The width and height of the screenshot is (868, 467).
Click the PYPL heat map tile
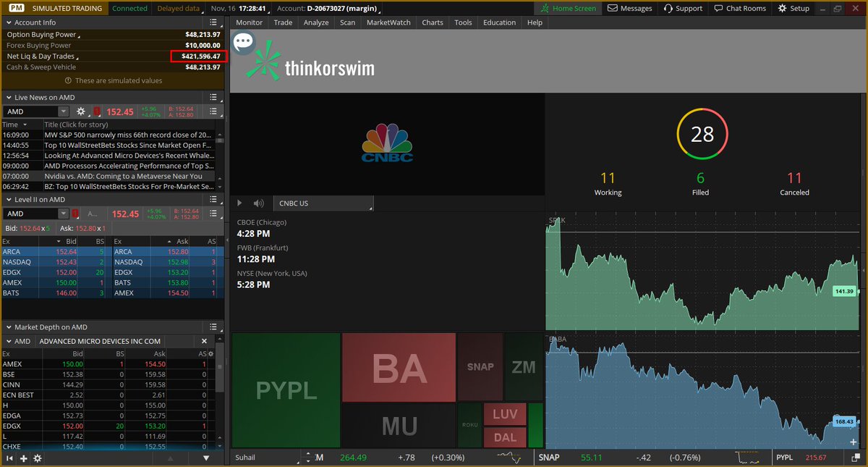tap(287, 391)
